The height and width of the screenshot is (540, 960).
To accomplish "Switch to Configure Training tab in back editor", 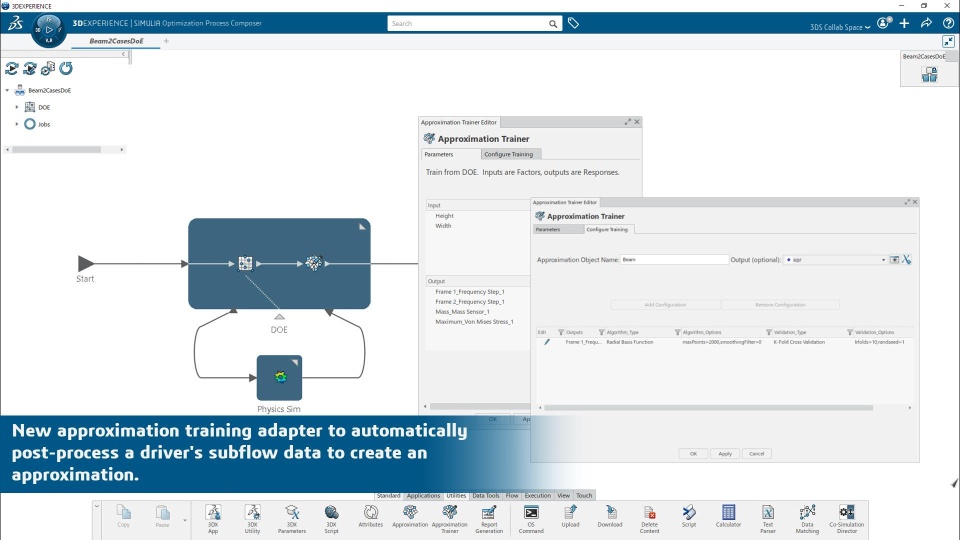I will (509, 154).
